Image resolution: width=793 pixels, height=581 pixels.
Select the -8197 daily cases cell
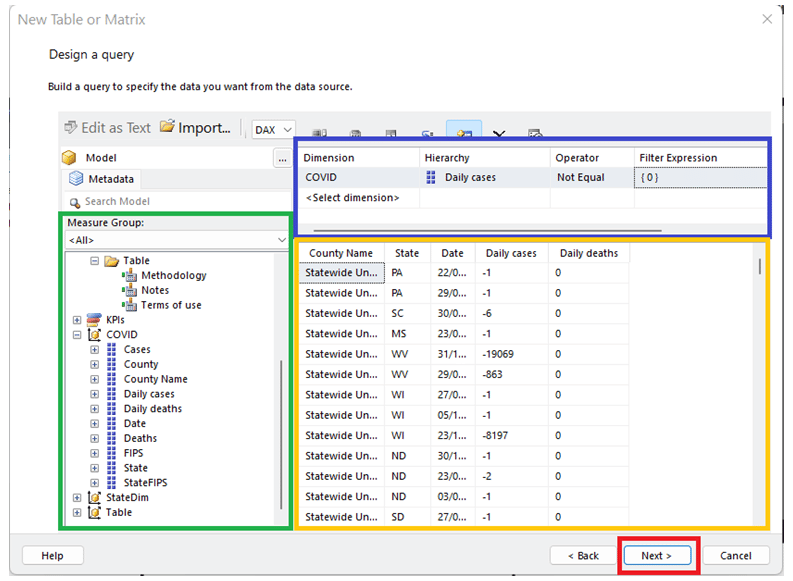(512, 436)
